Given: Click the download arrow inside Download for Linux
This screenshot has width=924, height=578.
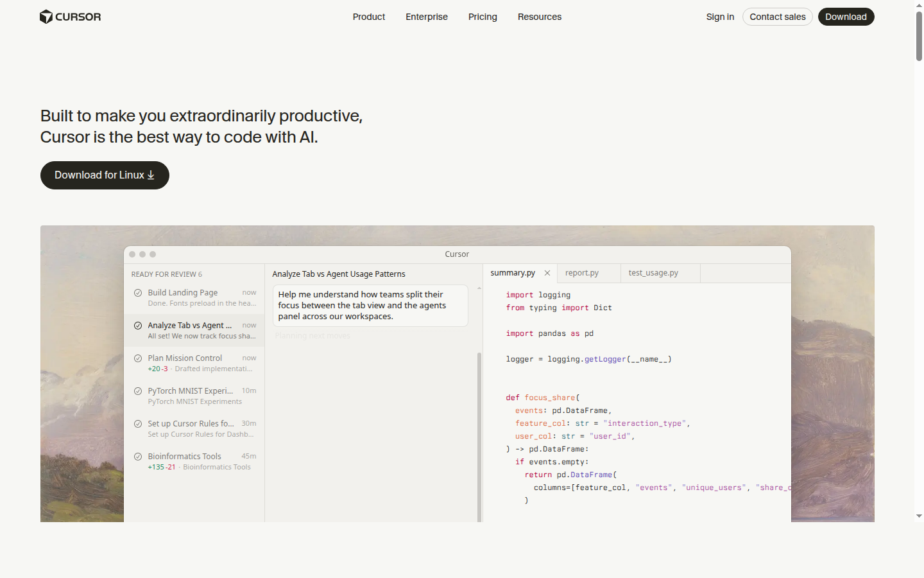Looking at the screenshot, I should point(150,175).
